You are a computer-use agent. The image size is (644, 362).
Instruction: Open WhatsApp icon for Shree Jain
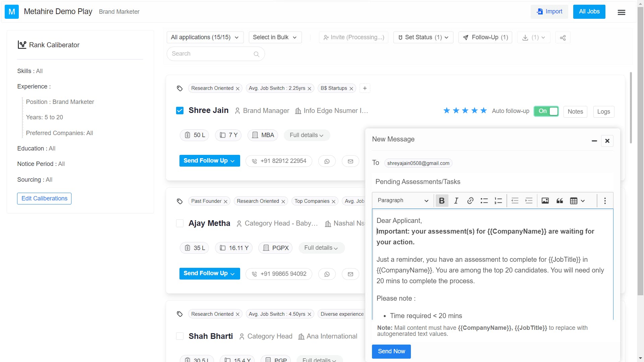tap(327, 161)
